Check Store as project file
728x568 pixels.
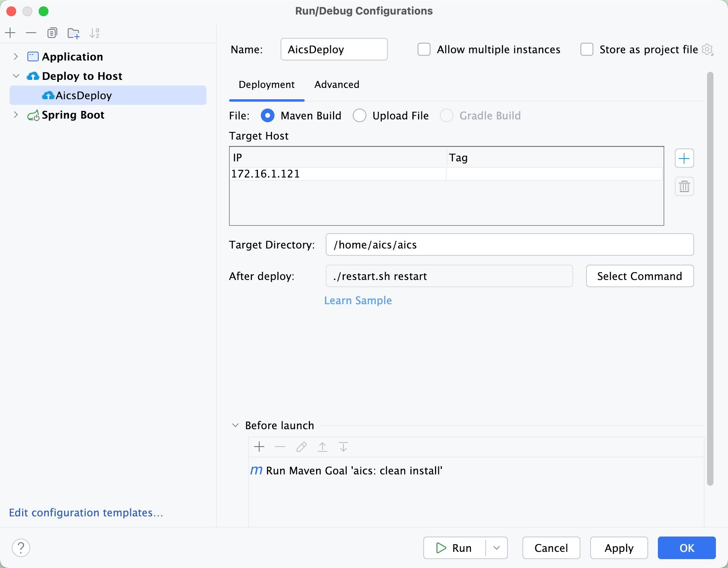point(587,50)
